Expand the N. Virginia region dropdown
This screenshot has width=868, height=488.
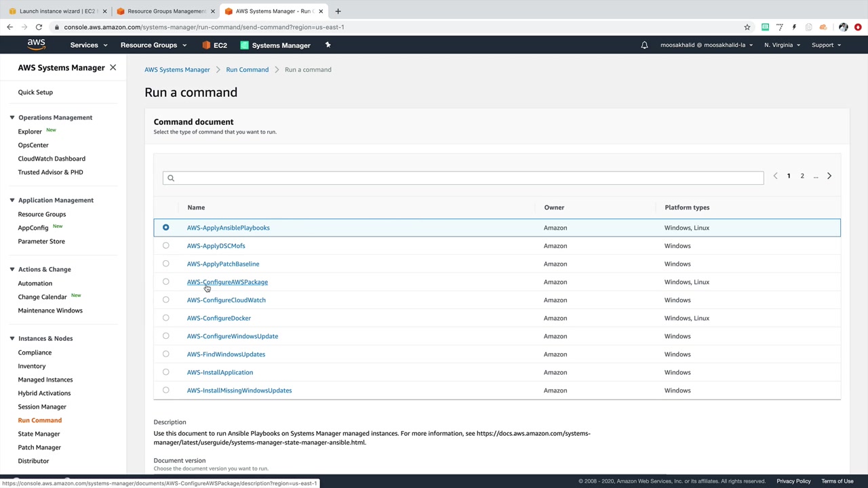click(x=782, y=45)
